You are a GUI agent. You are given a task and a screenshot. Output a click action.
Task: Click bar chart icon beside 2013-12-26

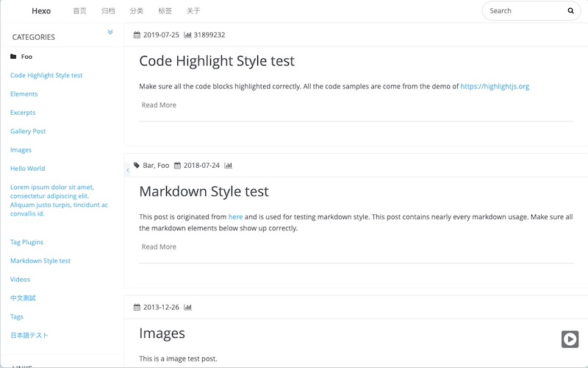(x=187, y=308)
